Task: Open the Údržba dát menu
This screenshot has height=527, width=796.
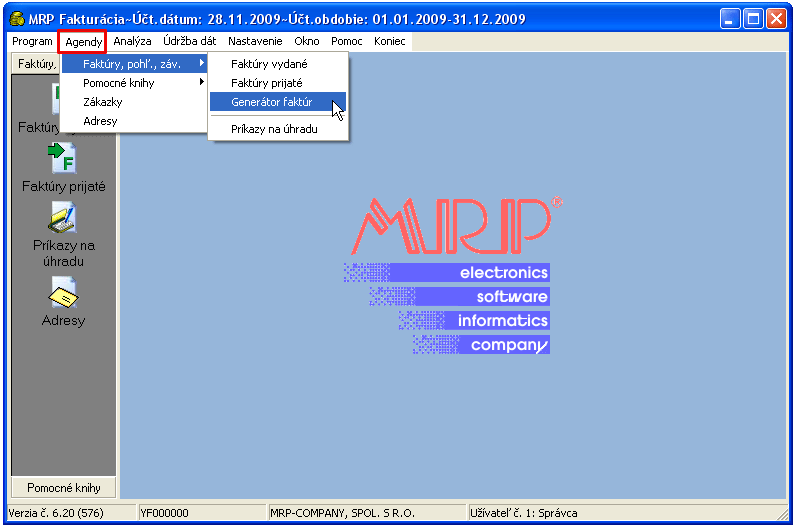Action: (189, 41)
